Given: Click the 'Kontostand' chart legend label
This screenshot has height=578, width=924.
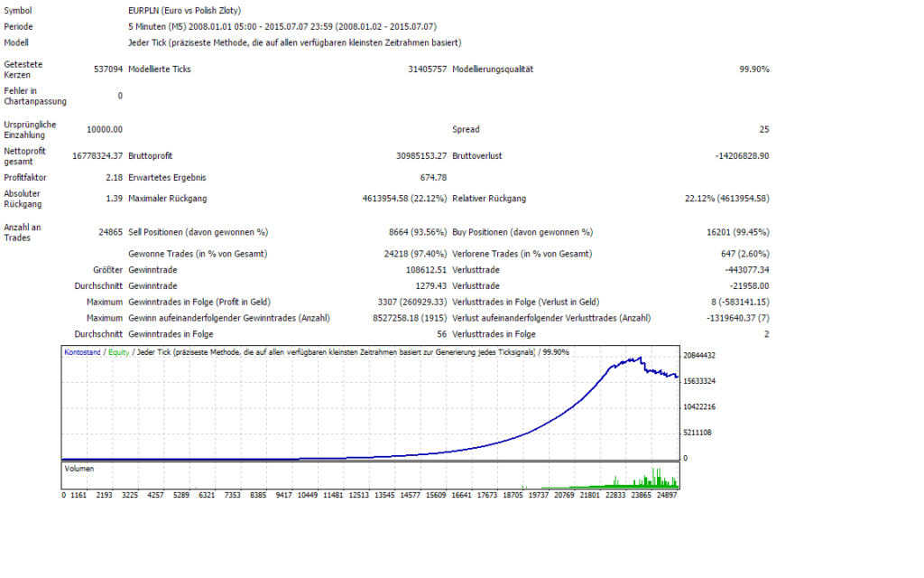Looking at the screenshot, I should coord(82,352).
